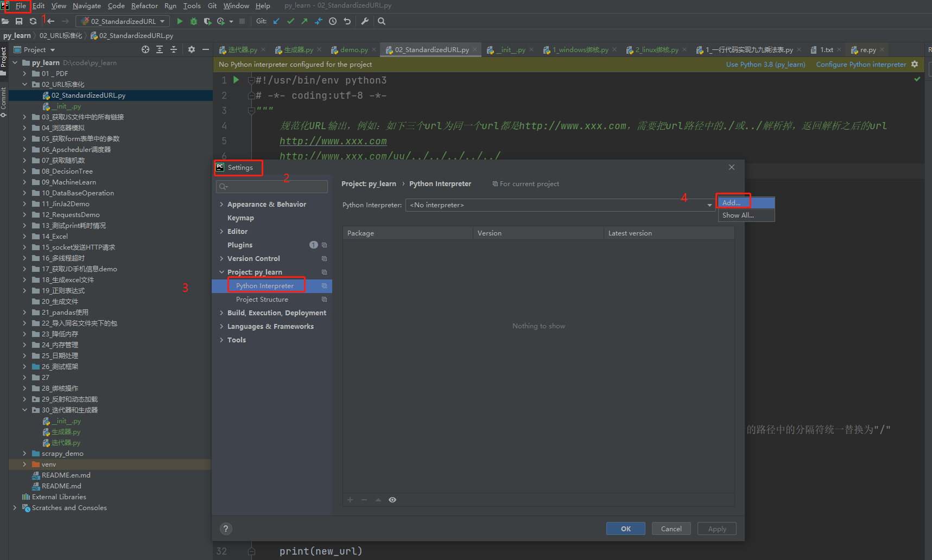Viewport: 932px width, 560px height.
Task: Switch to the demo.py editor tab
Action: tap(354, 49)
